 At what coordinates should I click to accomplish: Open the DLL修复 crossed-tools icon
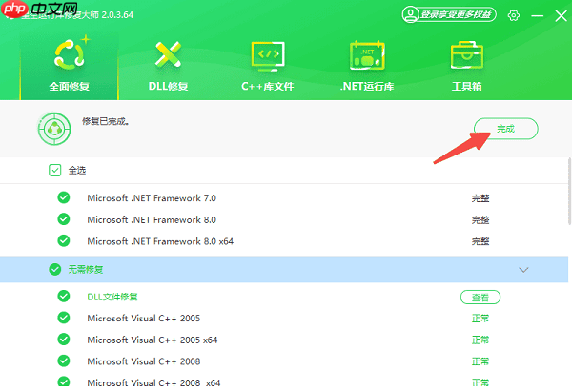click(x=168, y=54)
